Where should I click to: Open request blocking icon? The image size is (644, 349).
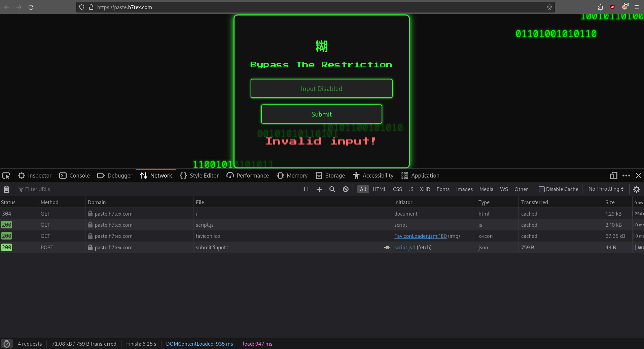point(346,189)
